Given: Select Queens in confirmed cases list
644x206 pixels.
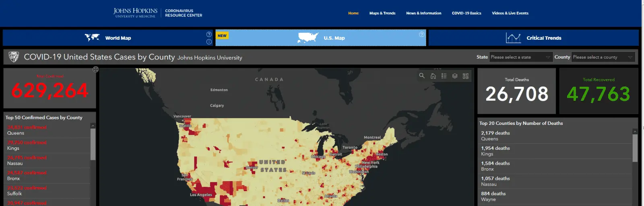Looking at the screenshot, I should 47,130.
